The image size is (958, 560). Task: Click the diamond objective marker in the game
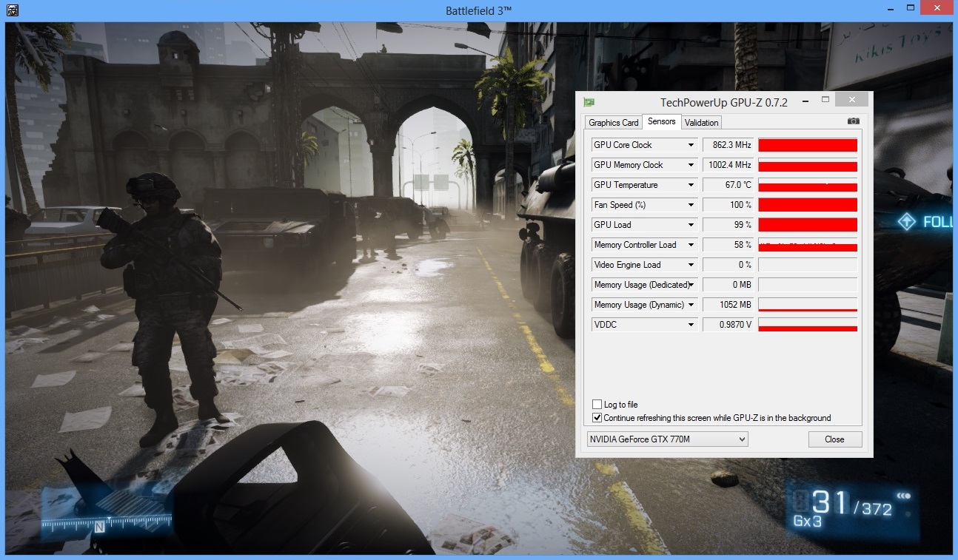pyautogui.click(x=906, y=221)
